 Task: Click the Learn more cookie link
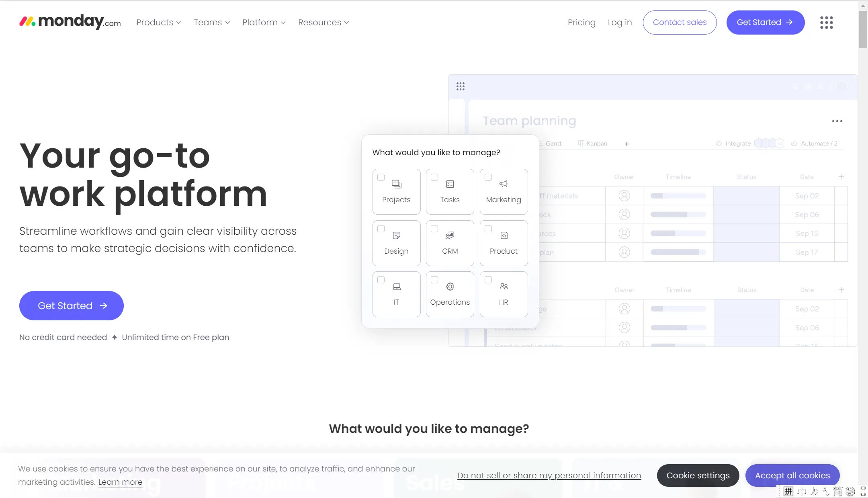click(121, 482)
